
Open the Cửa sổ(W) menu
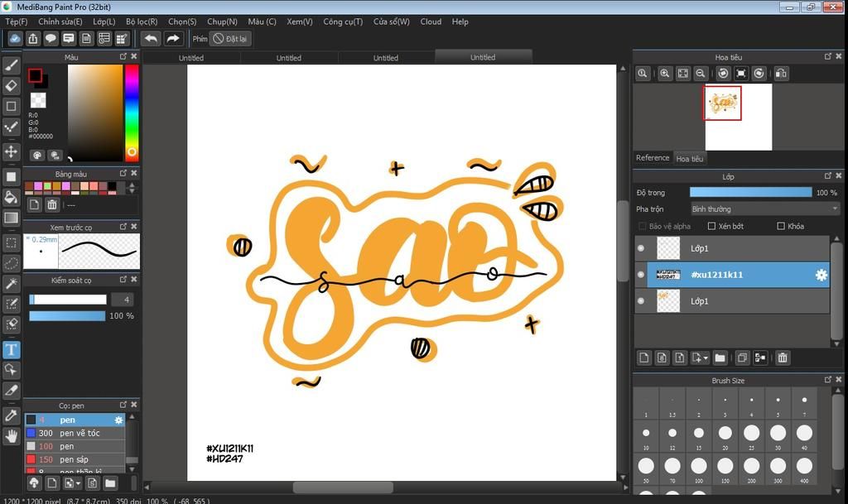click(x=392, y=22)
